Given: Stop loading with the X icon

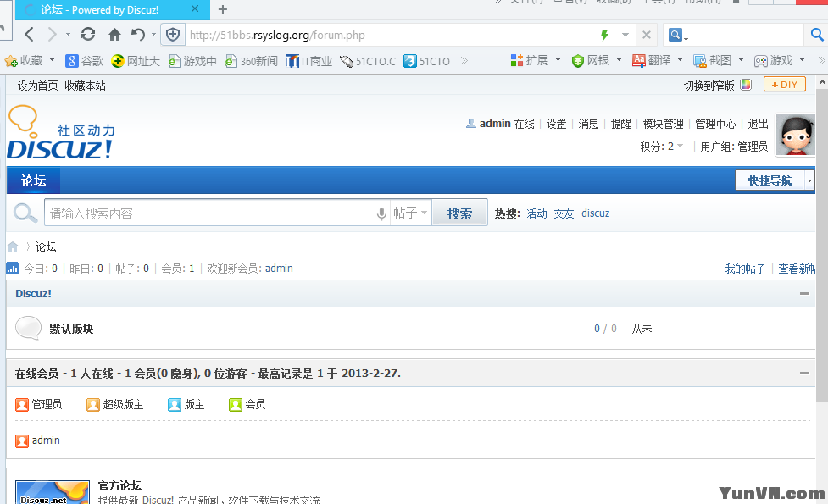Looking at the screenshot, I should [647, 35].
